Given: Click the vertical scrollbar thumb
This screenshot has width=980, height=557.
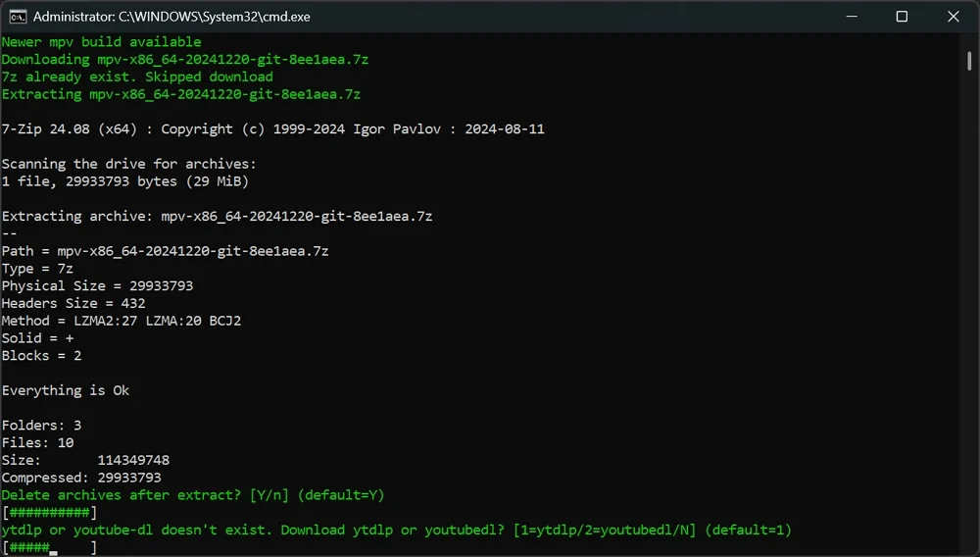Looking at the screenshot, I should [969, 61].
